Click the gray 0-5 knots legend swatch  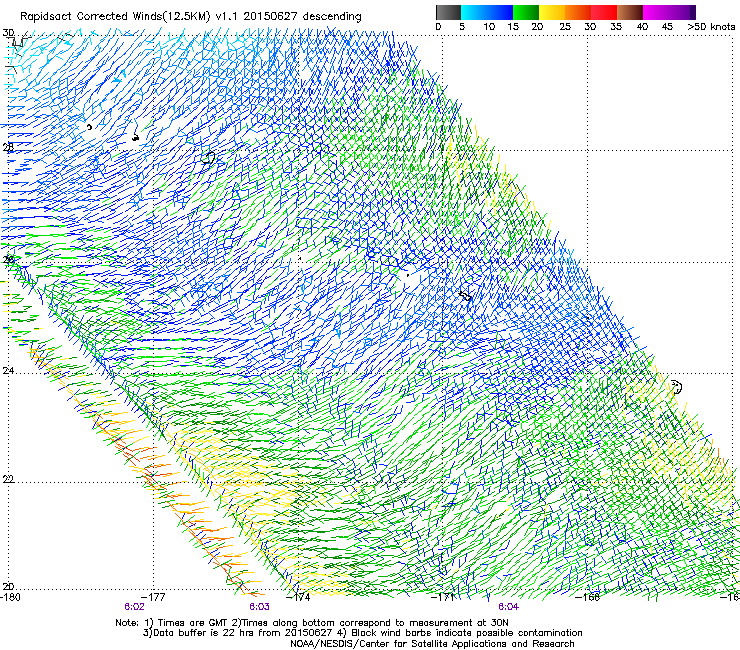tap(448, 12)
